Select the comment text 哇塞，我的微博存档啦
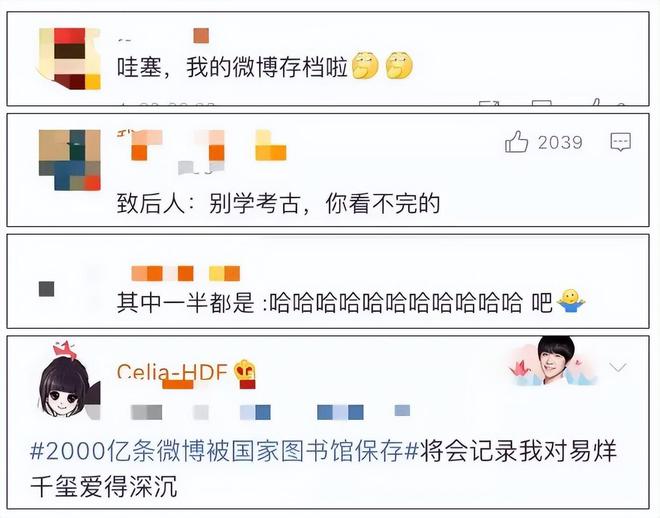The width and height of the screenshot is (660, 518). 232,67
